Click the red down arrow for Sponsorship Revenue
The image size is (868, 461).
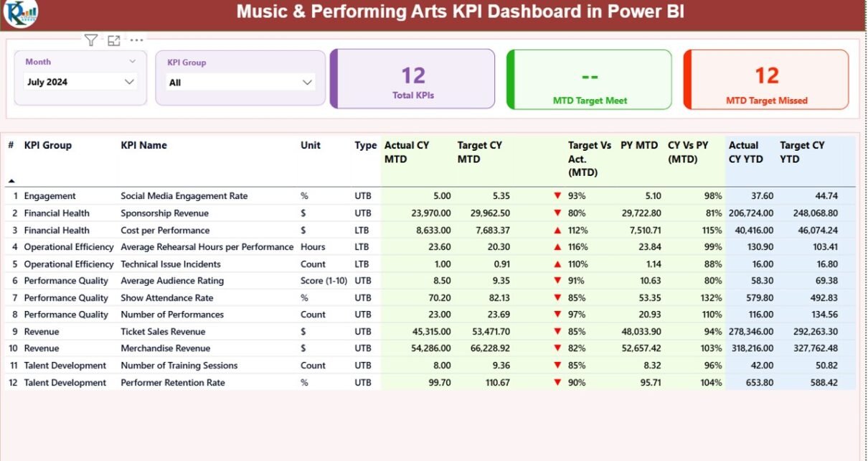557,213
